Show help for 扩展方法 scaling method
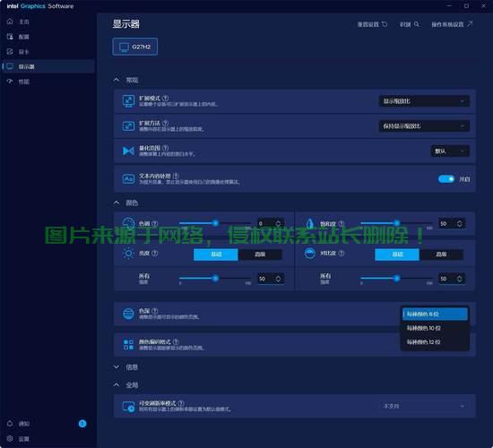 coord(166,123)
